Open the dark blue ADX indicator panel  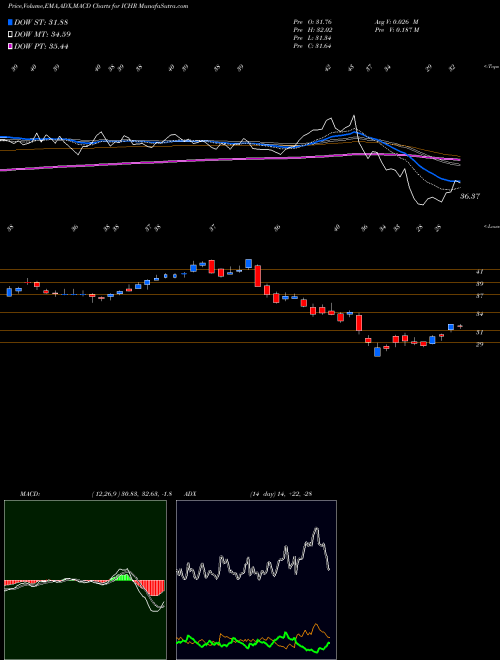256,580
